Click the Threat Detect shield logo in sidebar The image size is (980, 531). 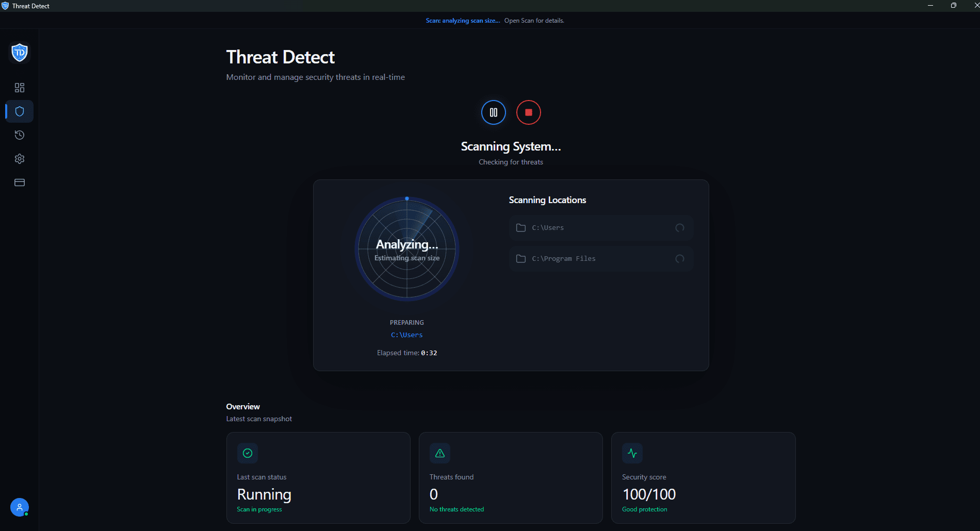(20, 53)
